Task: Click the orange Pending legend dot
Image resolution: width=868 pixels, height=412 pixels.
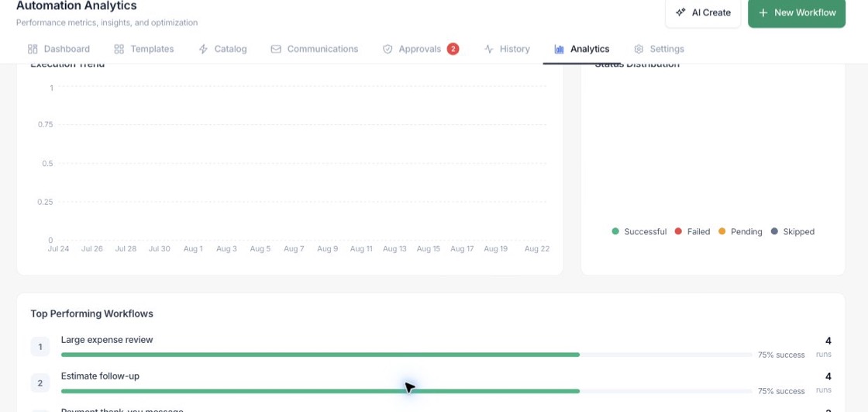Action: pos(722,231)
